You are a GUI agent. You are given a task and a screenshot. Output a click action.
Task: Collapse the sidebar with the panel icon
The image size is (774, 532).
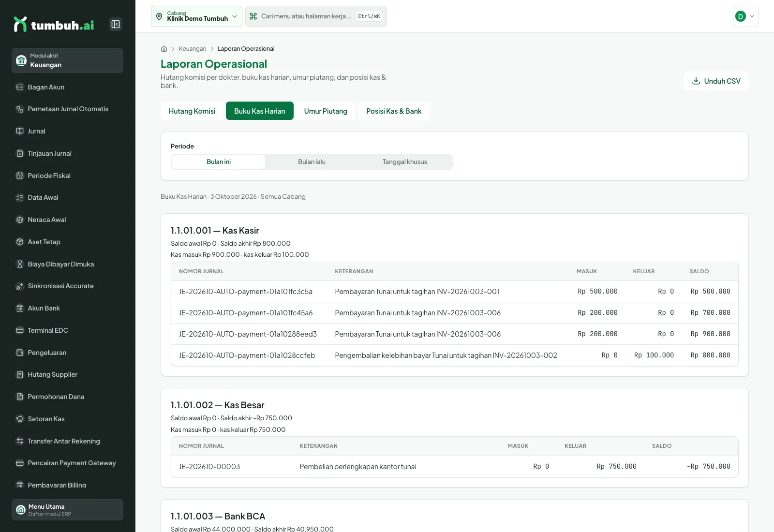point(116,24)
